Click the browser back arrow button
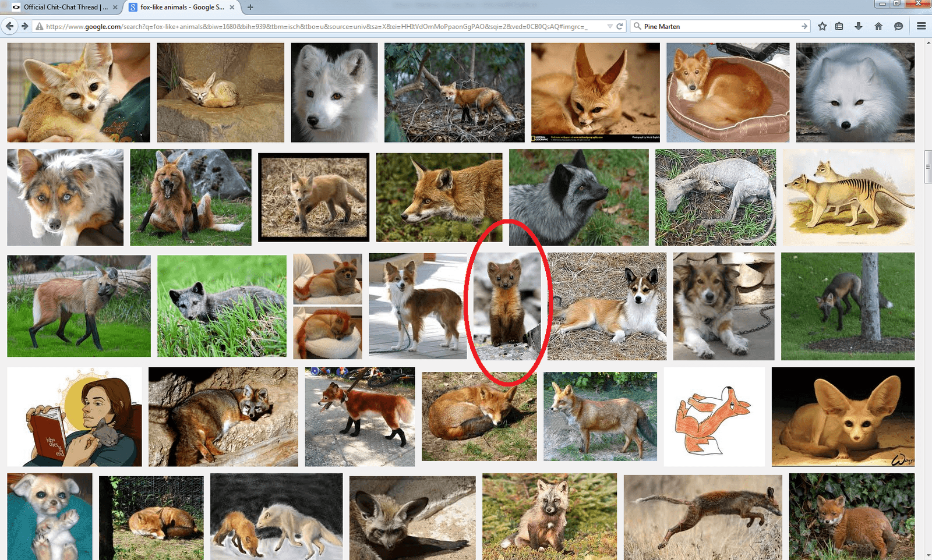Screen dimensions: 932x560 (9, 26)
